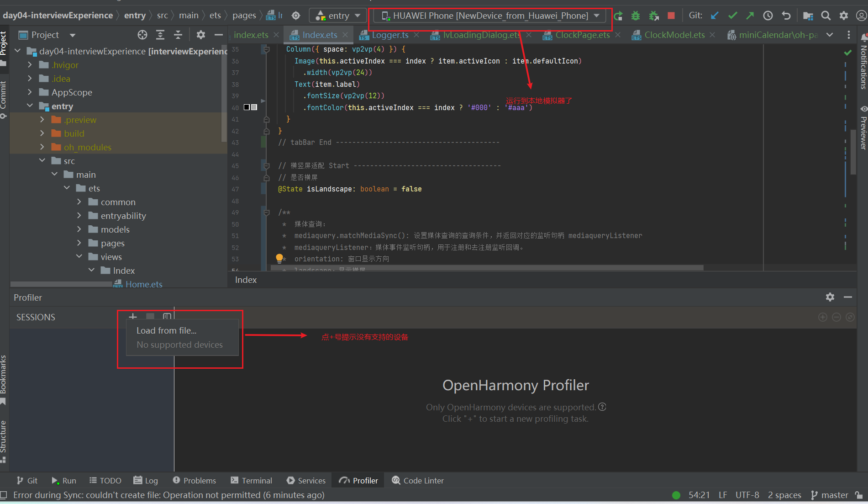This screenshot has width=868, height=504.
Task: Open Profiler panel settings gear
Action: pyautogui.click(x=830, y=297)
